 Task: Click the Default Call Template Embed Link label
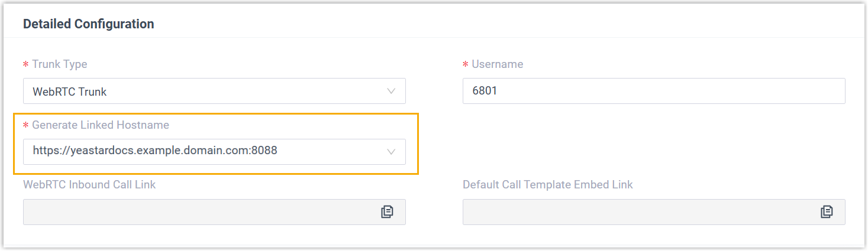coord(547,185)
